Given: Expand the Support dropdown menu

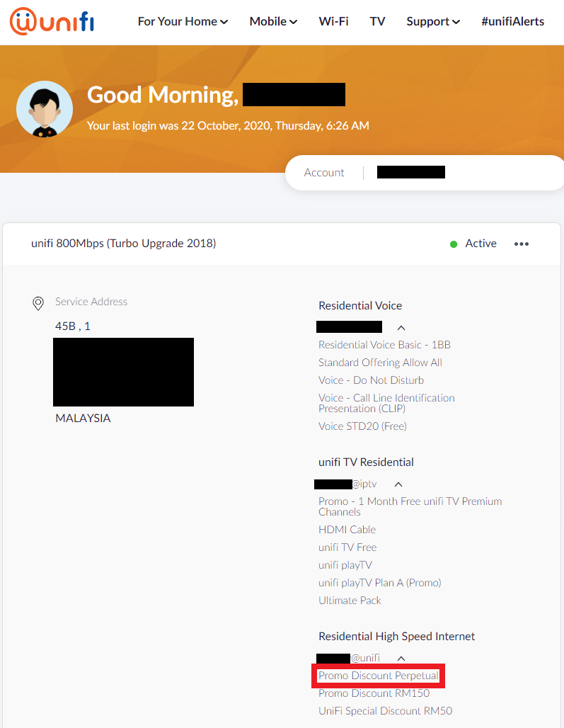Looking at the screenshot, I should (x=433, y=21).
